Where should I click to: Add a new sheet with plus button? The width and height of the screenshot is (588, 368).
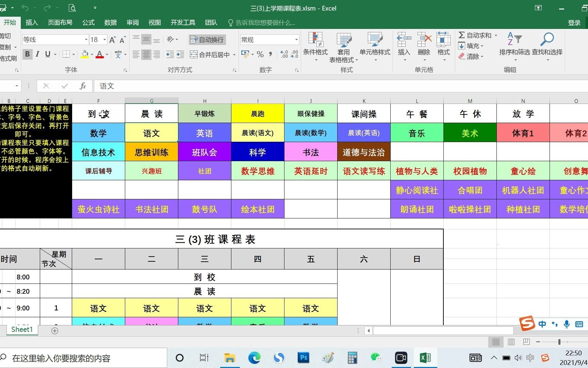(x=54, y=330)
